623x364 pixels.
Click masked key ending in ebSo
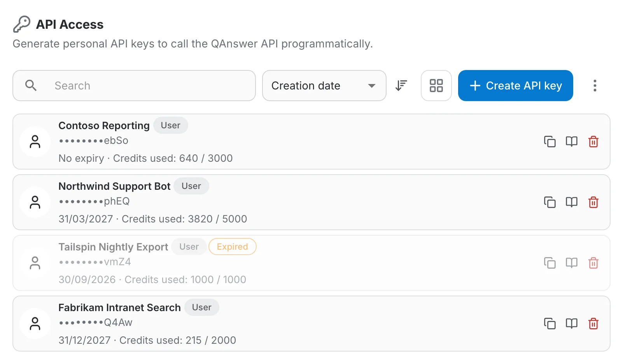click(93, 140)
